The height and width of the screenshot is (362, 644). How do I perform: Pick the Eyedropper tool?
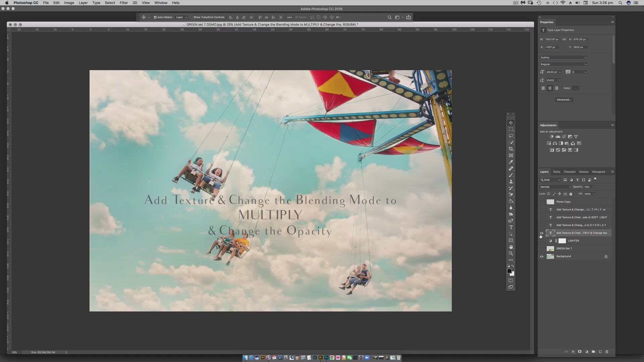[511, 162]
